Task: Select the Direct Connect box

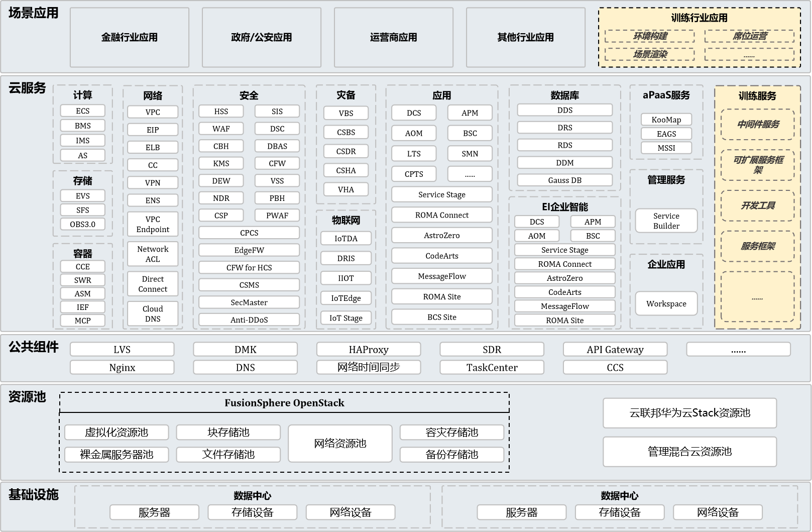Action: [x=153, y=284]
